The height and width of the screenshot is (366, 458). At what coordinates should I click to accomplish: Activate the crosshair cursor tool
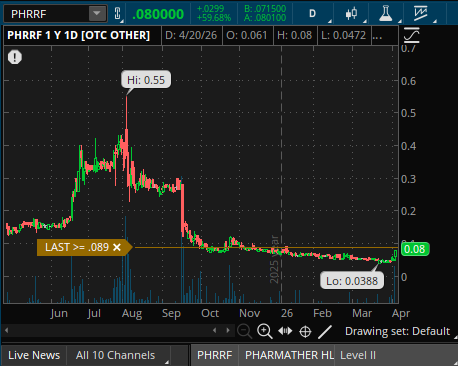pyautogui.click(x=305, y=332)
